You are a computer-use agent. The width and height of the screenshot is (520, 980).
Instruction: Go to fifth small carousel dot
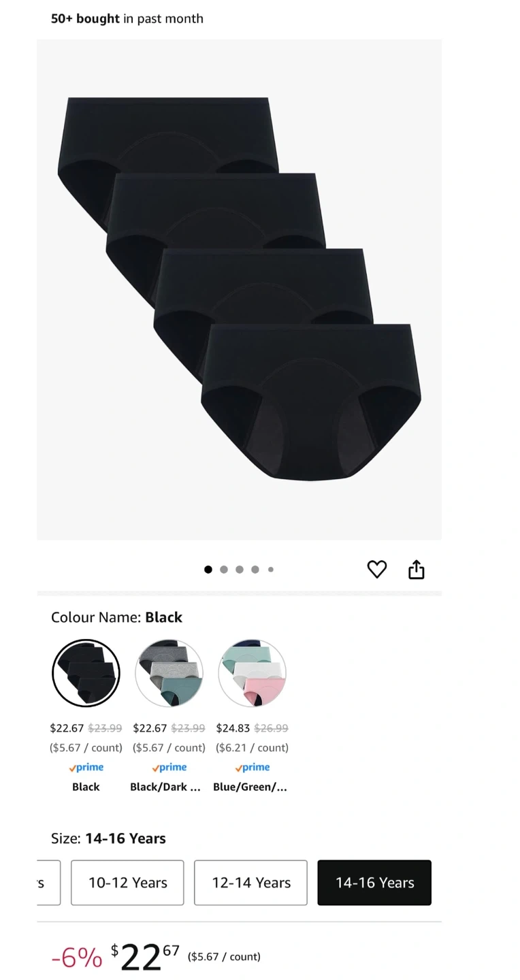tap(270, 570)
